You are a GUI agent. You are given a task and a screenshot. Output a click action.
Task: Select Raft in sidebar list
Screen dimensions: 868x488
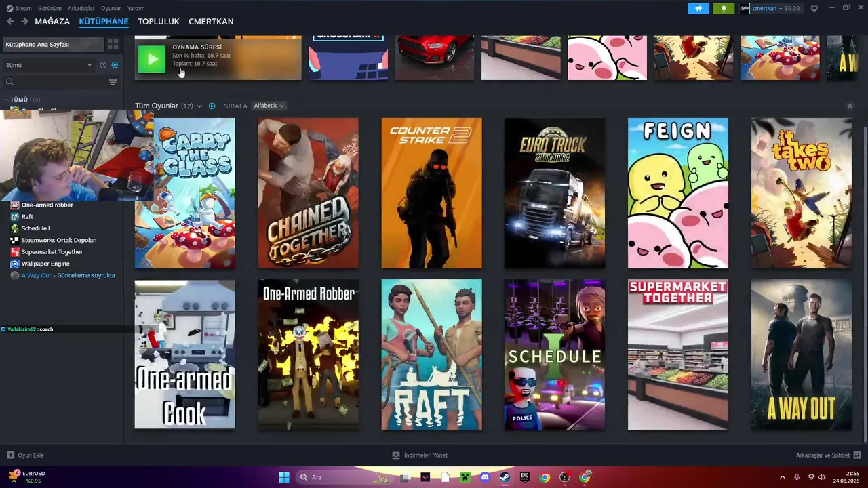[27, 217]
